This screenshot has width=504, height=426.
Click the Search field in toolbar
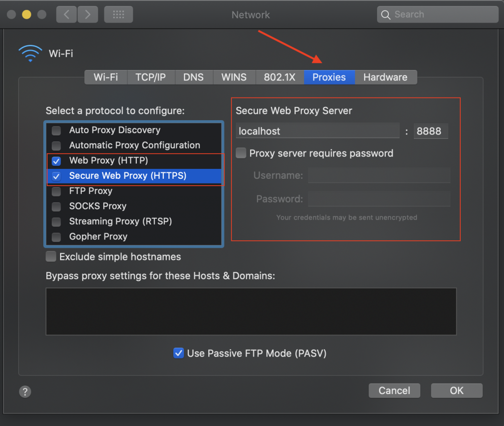click(438, 14)
